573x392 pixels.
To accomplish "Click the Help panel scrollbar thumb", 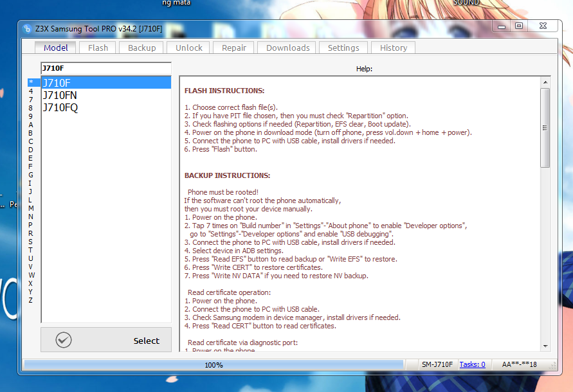I will pos(545,127).
